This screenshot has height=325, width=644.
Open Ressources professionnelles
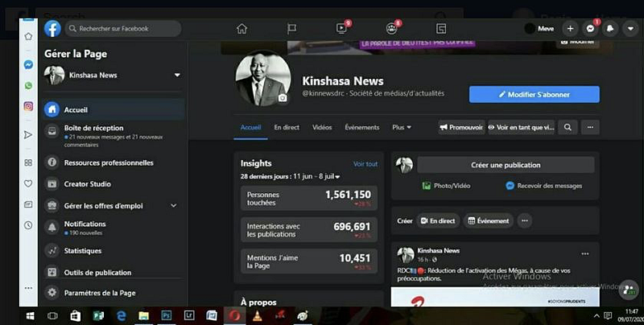coord(114,162)
